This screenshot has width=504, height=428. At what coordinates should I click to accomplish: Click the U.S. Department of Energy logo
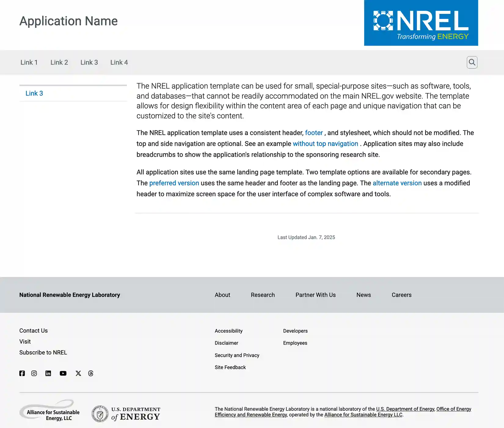point(126,413)
